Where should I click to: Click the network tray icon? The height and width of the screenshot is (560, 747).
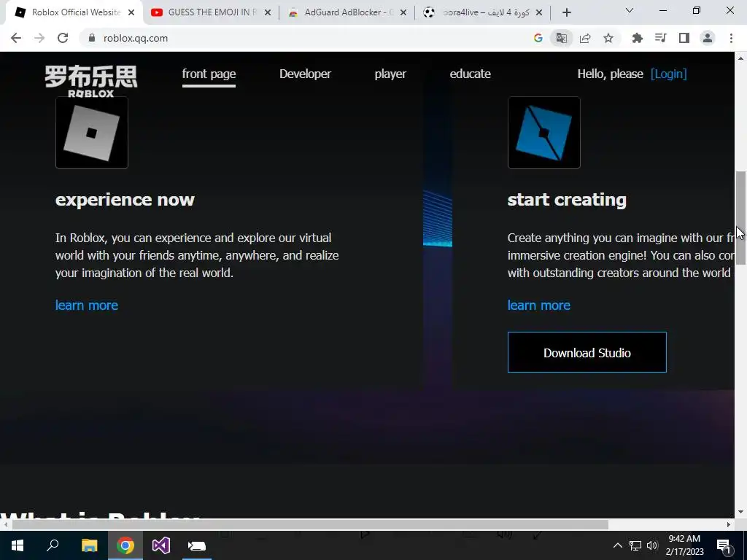[635, 545]
